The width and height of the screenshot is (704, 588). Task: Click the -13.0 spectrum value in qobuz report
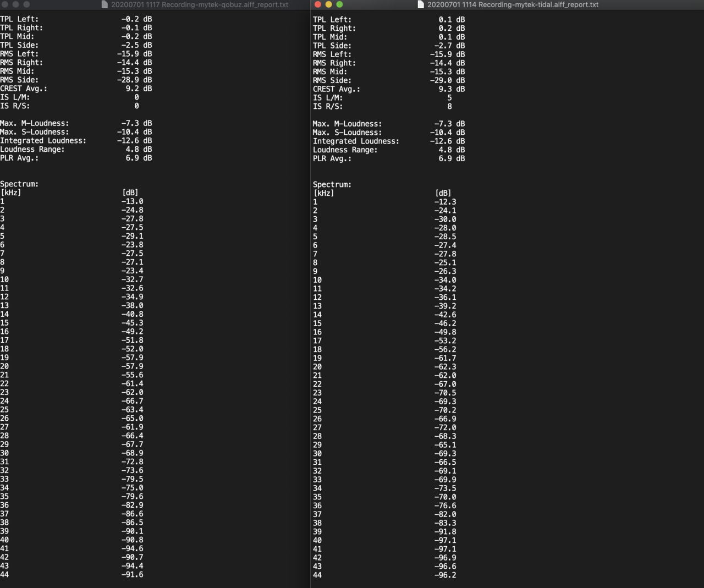(x=132, y=201)
